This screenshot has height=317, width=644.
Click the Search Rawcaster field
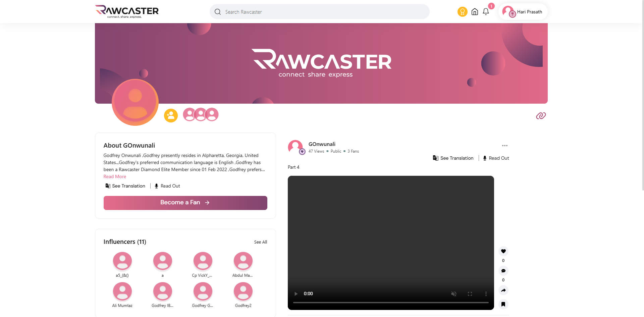click(319, 12)
